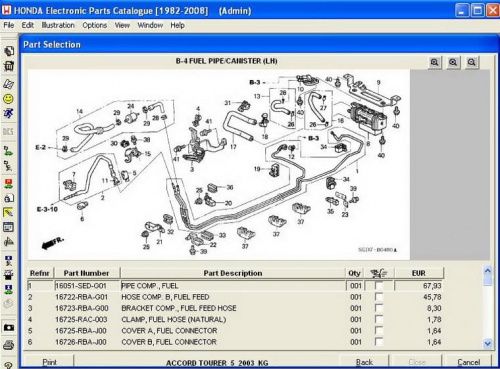Click the Part Description column header
500x369 pixels.
click(233, 273)
